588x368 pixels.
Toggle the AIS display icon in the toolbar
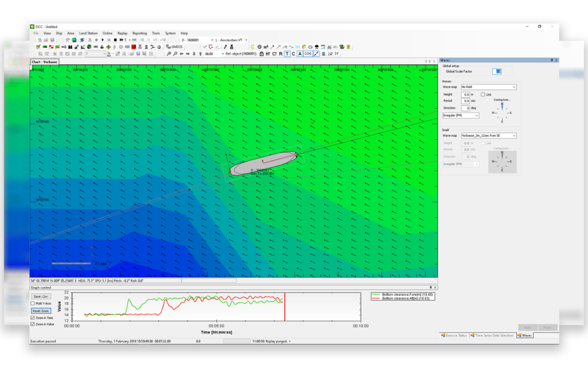(x=127, y=47)
